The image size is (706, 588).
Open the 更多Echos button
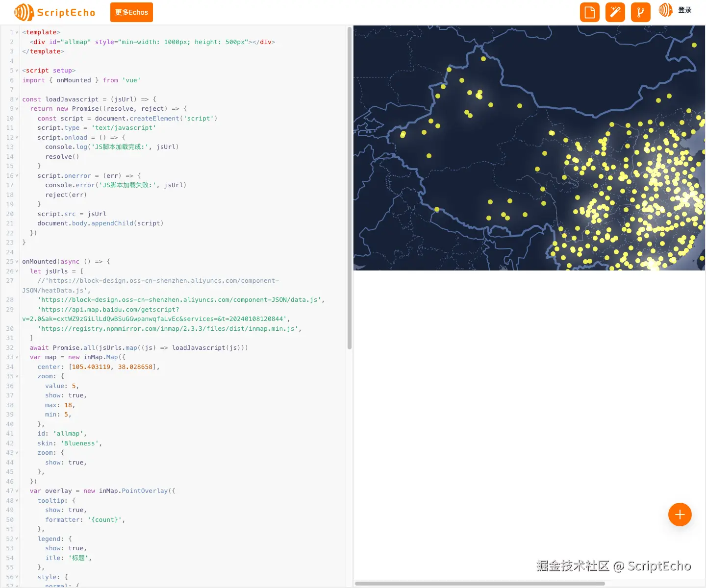(x=131, y=12)
